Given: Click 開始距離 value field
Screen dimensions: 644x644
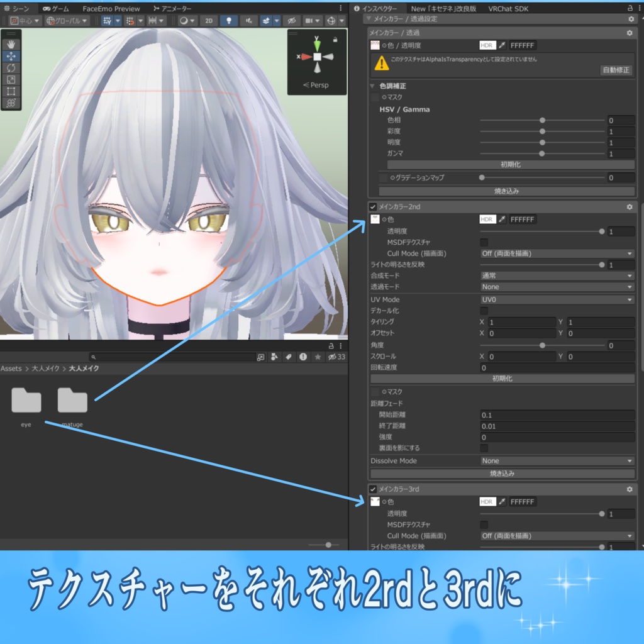Looking at the screenshot, I should 557,415.
